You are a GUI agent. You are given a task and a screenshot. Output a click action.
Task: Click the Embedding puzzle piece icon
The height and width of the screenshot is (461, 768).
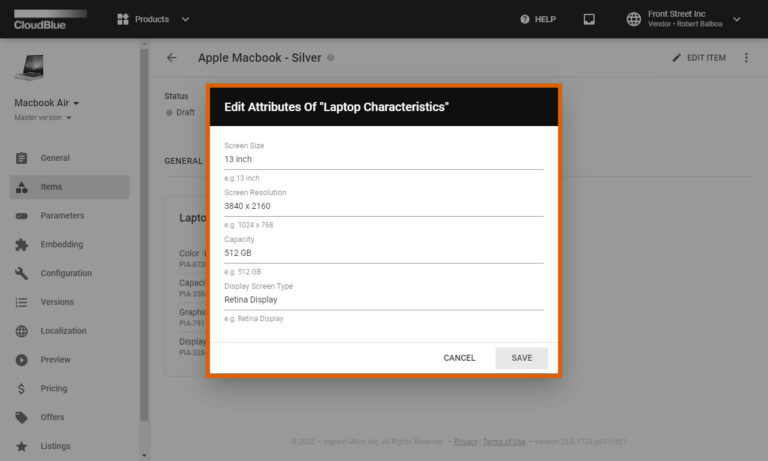[x=22, y=244]
